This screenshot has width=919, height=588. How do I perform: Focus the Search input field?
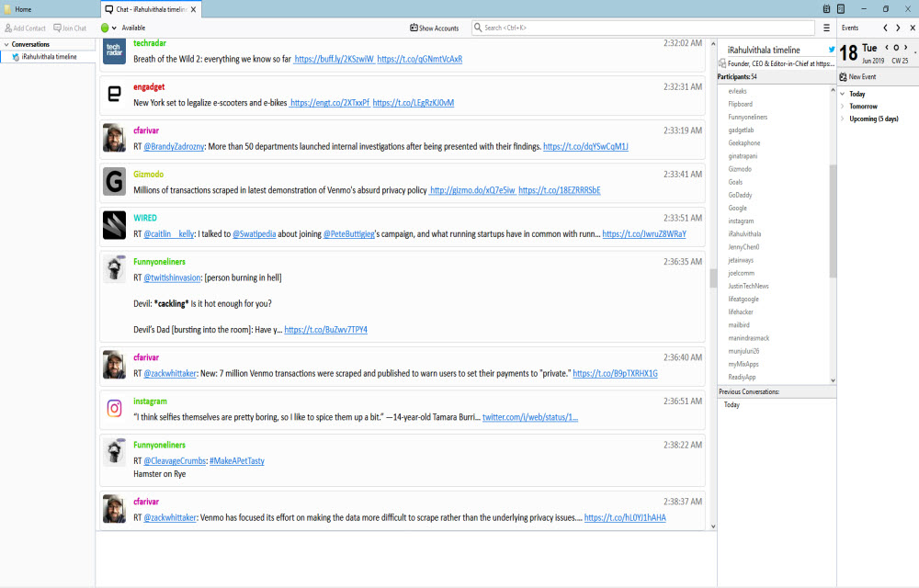click(643, 28)
